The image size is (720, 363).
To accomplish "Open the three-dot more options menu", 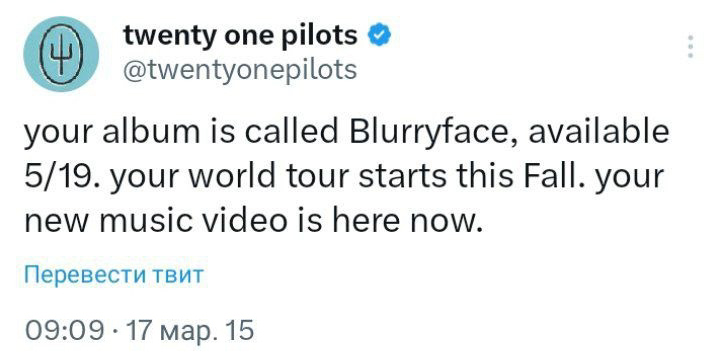I will 690,46.
